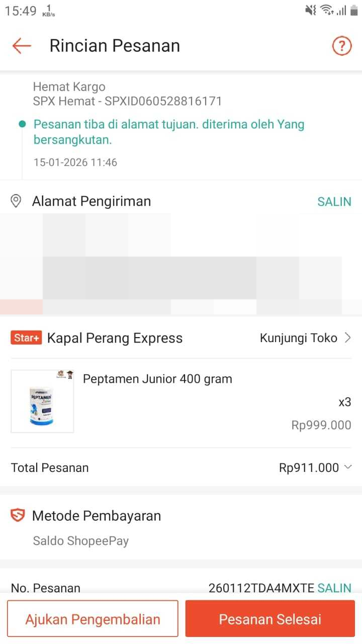This screenshot has height=644, width=362.
Task: Tap Kunjungi Toko link
Action: (x=298, y=338)
